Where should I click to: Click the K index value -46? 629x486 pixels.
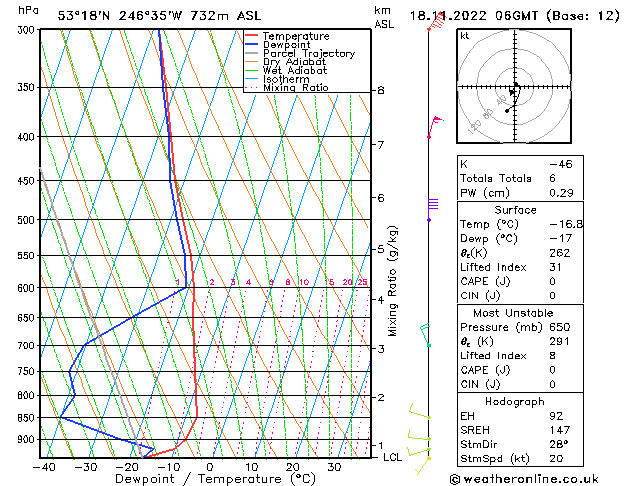(x=561, y=164)
